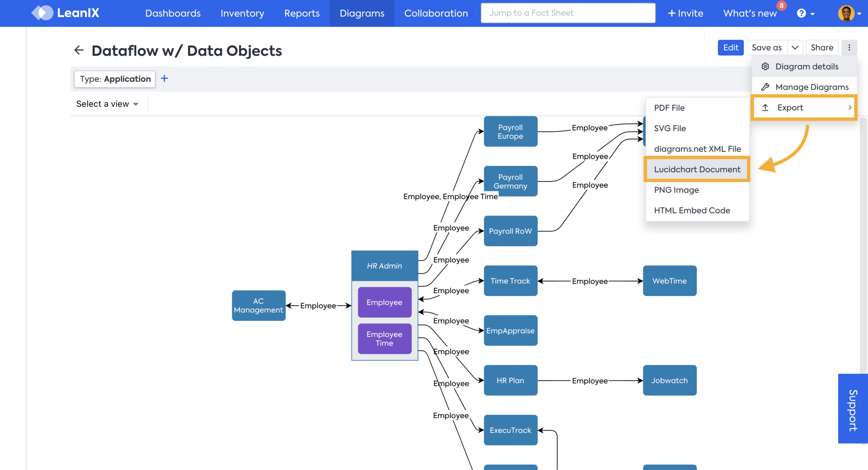Switch to the Inventory tab
This screenshot has width=868, height=470.
pyautogui.click(x=242, y=13)
